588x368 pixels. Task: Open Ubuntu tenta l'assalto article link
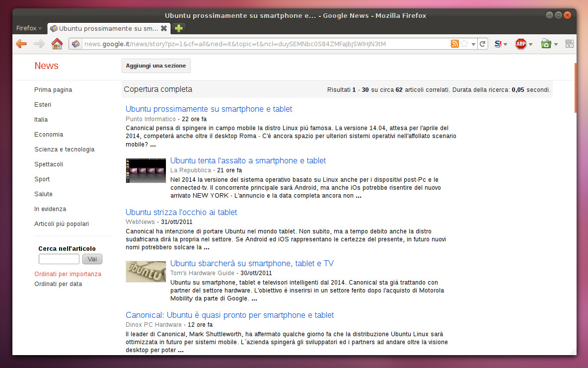click(x=248, y=160)
